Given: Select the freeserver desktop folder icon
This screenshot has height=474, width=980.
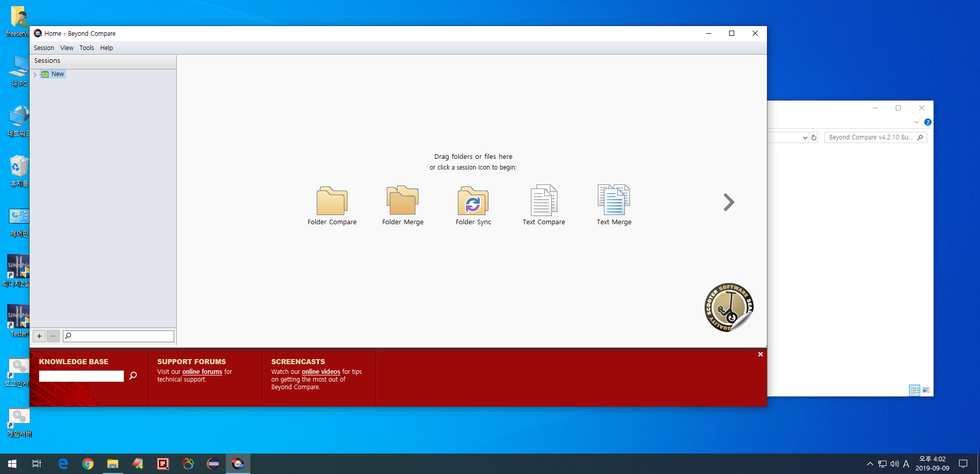Looking at the screenshot, I should [x=19, y=21].
